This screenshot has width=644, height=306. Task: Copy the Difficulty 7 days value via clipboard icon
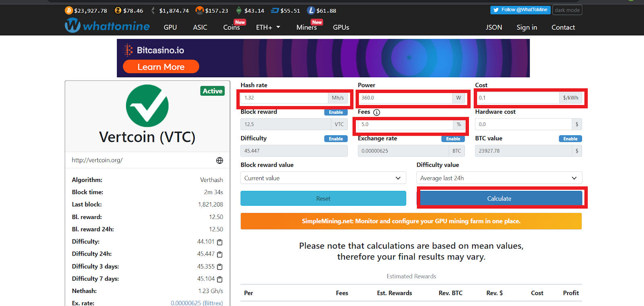[x=220, y=279]
